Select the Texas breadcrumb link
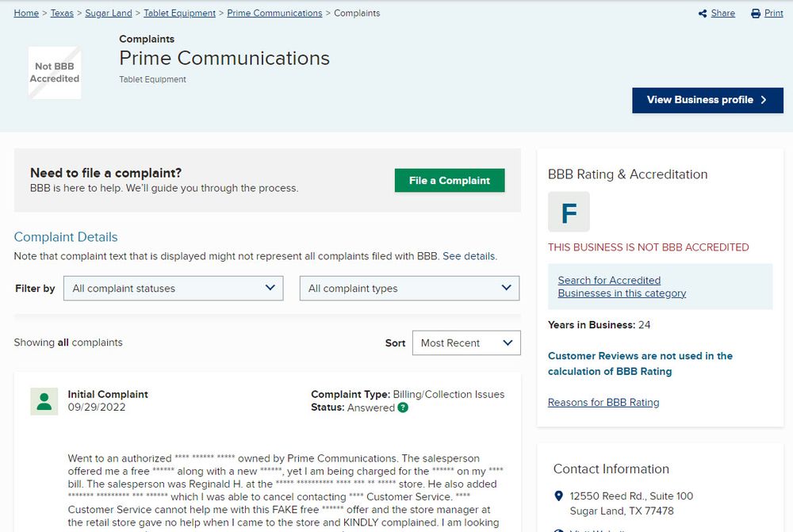This screenshot has height=532, width=793. (62, 13)
